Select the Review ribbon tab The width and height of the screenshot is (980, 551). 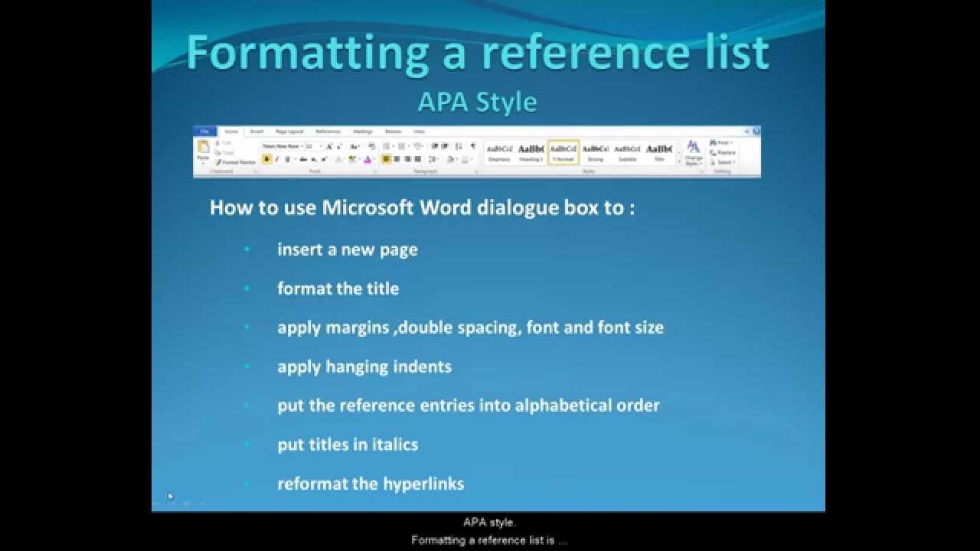pyautogui.click(x=393, y=132)
